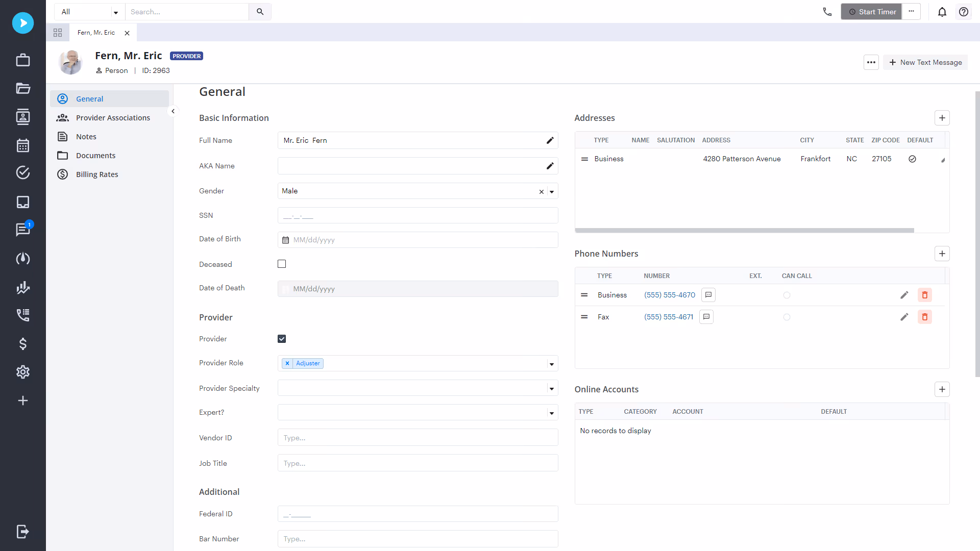Collapse the left navigation panel chevron
This screenshot has height=551, width=980.
(x=173, y=111)
